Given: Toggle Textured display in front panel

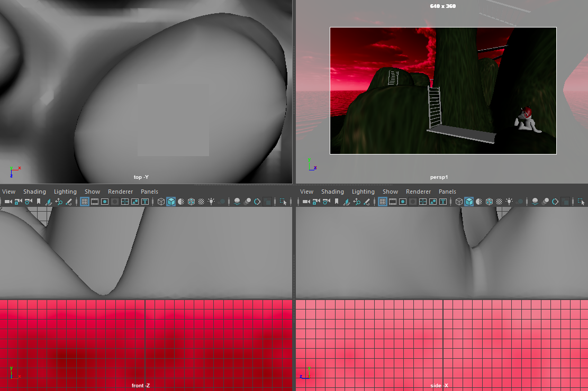Looking at the screenshot, I should point(201,202).
